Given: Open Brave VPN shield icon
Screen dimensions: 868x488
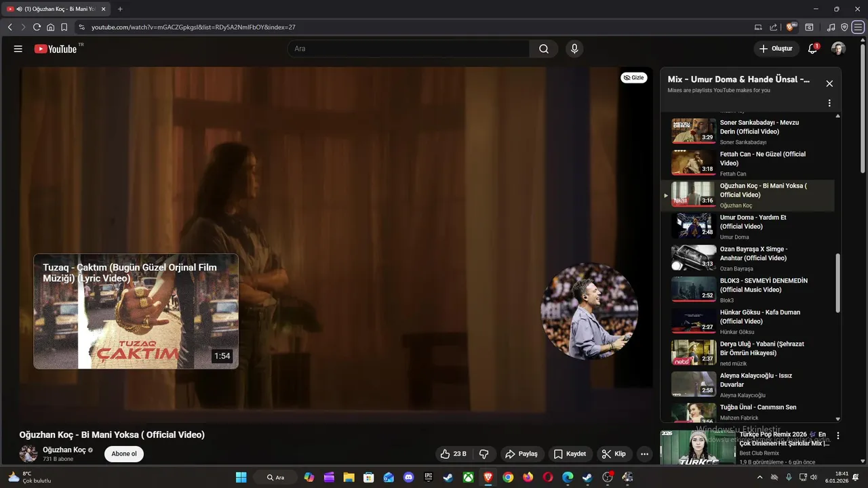Looking at the screenshot, I should 844,27.
